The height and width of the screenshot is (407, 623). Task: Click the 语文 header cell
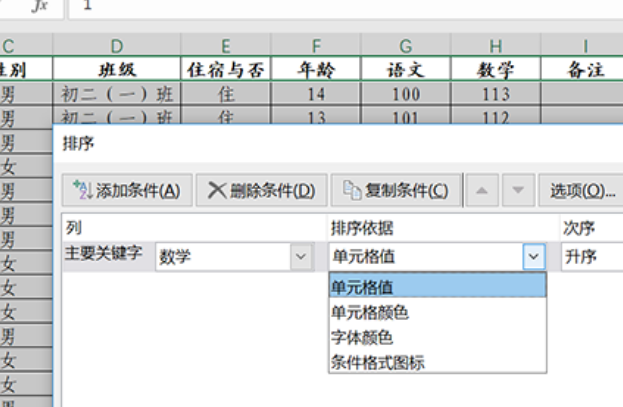[406, 70]
